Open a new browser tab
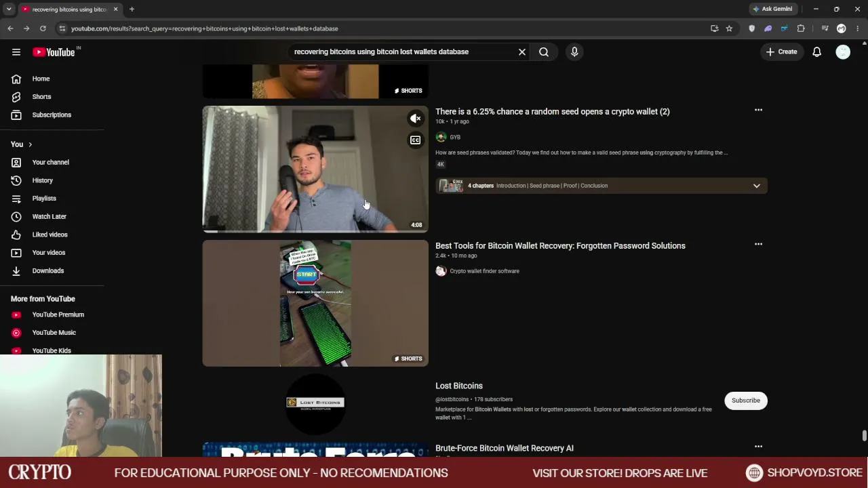This screenshot has height=488, width=868. point(132,9)
